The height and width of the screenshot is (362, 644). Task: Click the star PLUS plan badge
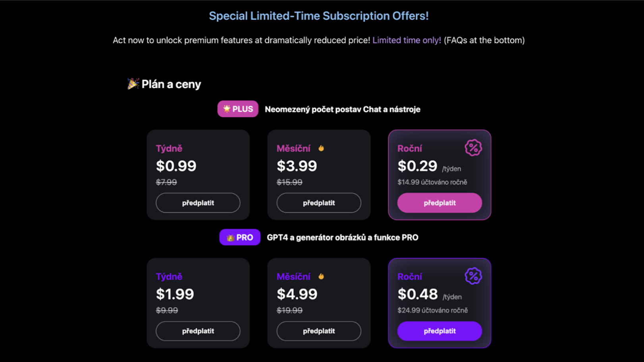pyautogui.click(x=238, y=109)
